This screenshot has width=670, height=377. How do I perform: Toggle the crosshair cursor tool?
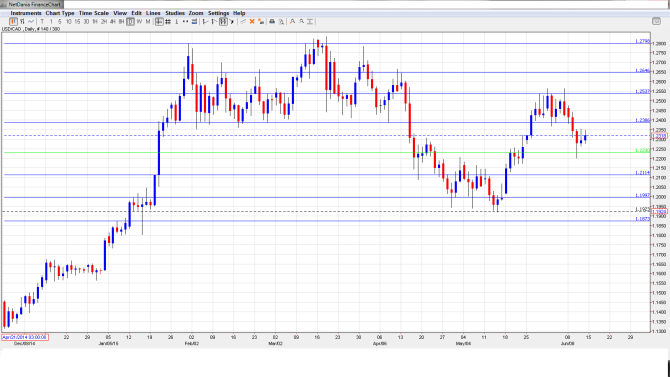click(159, 21)
